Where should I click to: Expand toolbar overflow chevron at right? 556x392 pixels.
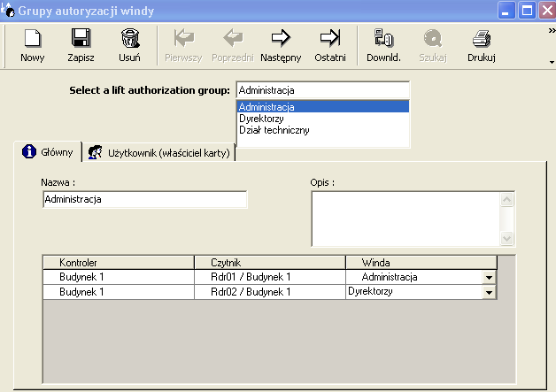[x=552, y=30]
